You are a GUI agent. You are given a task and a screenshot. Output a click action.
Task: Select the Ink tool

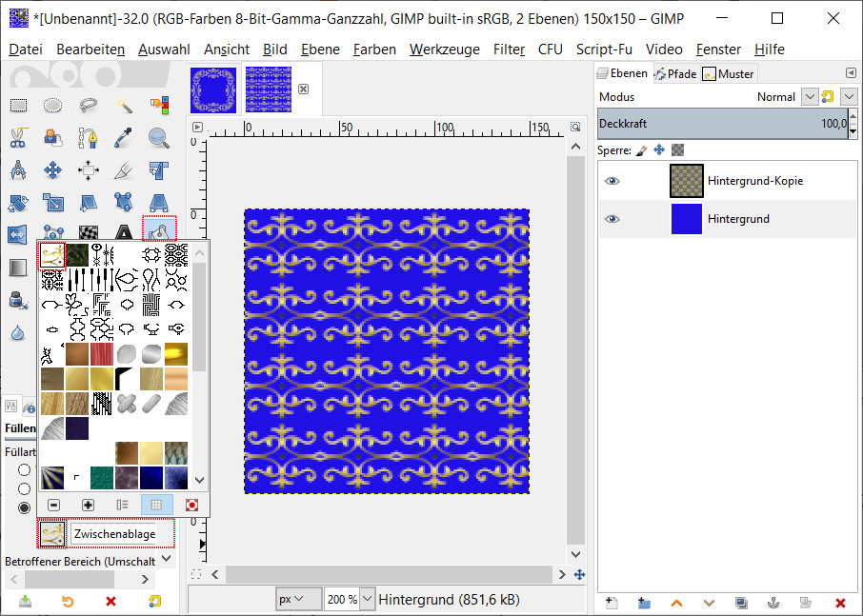click(18, 300)
